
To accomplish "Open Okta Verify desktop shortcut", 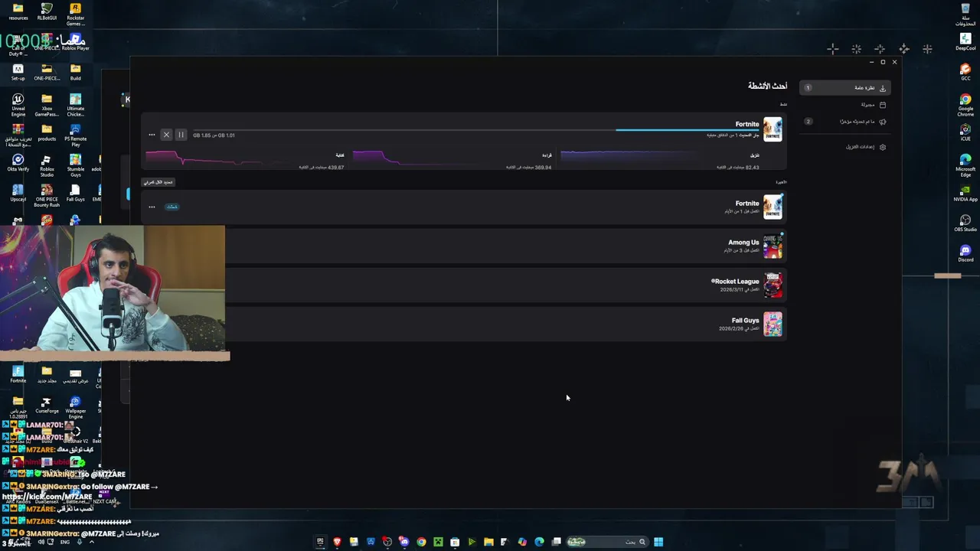I will pos(18,162).
